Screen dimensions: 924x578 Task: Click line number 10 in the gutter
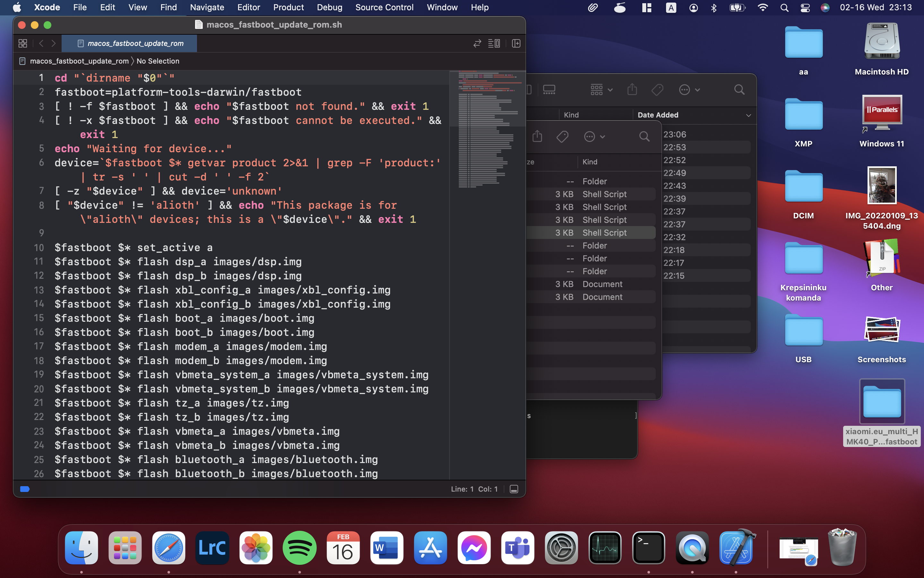coord(39,248)
